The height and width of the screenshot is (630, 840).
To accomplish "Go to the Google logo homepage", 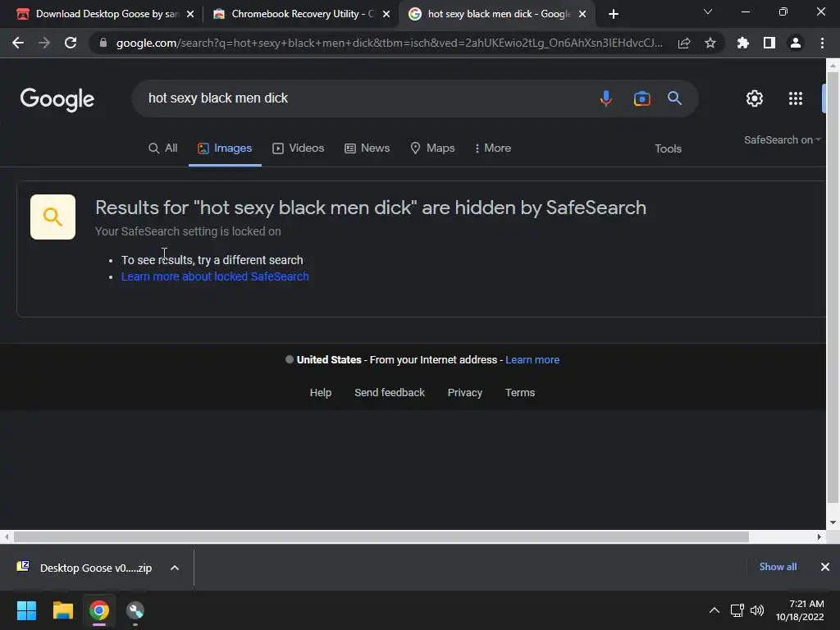I will click(57, 99).
